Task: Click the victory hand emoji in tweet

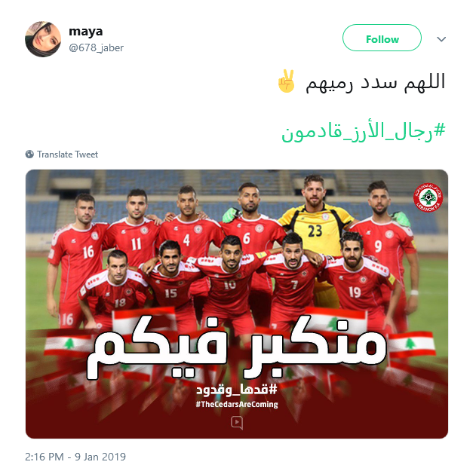Action: coord(286,81)
